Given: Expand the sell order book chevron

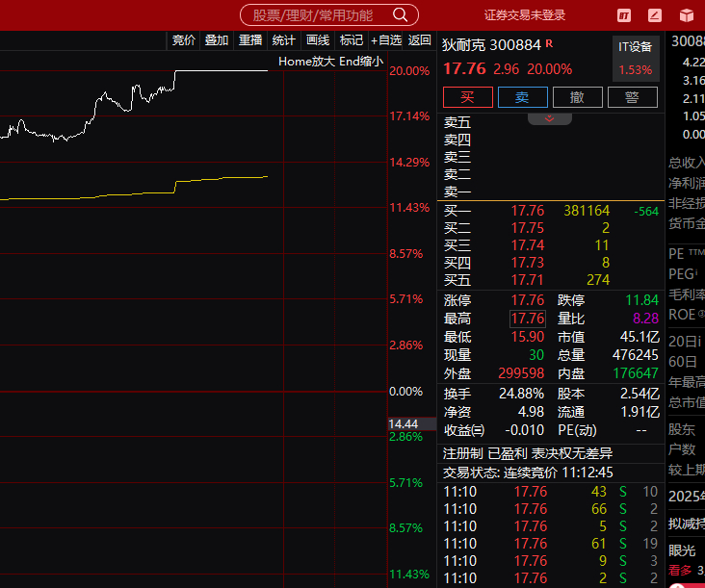Looking at the screenshot, I should coord(549,118).
